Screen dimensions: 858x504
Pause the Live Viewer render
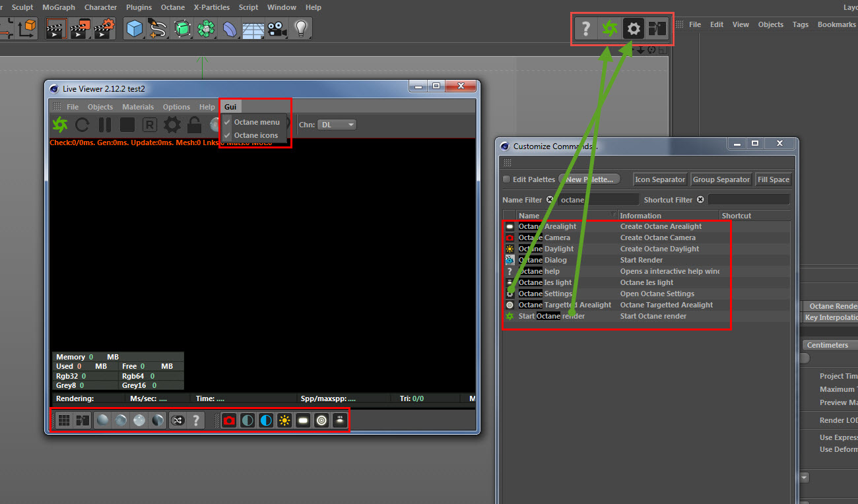coord(105,124)
